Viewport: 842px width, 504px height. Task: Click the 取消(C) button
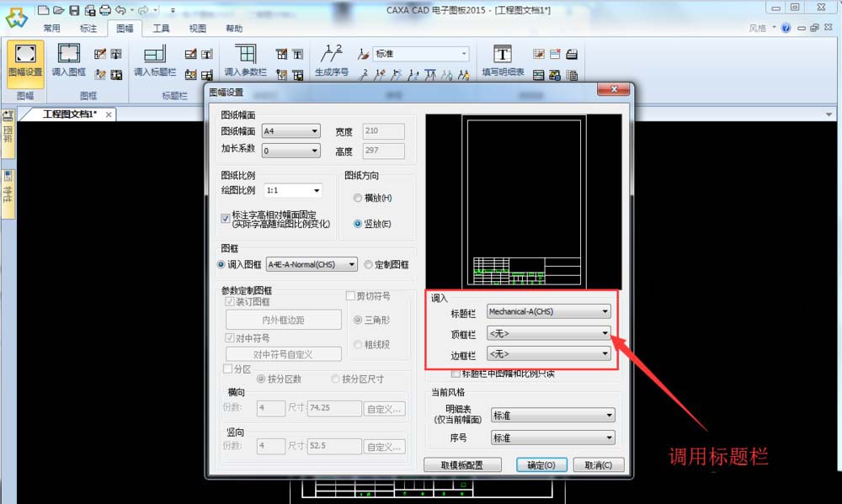point(599,464)
